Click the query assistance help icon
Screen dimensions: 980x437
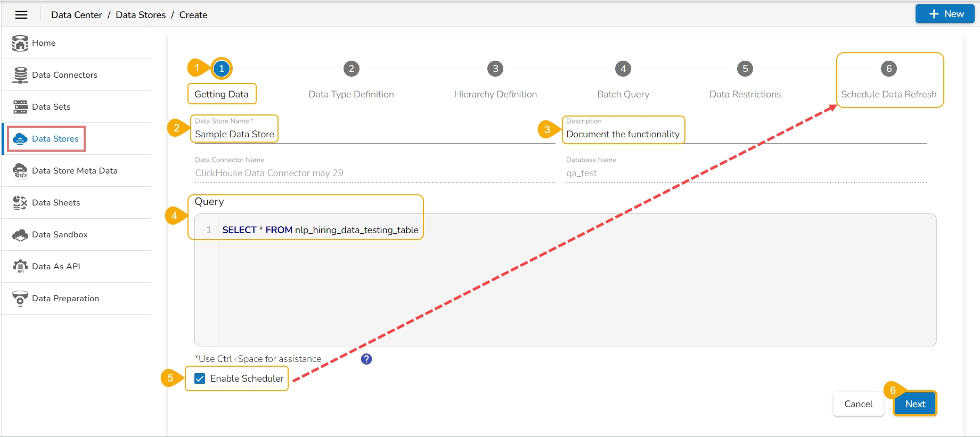[366, 359]
